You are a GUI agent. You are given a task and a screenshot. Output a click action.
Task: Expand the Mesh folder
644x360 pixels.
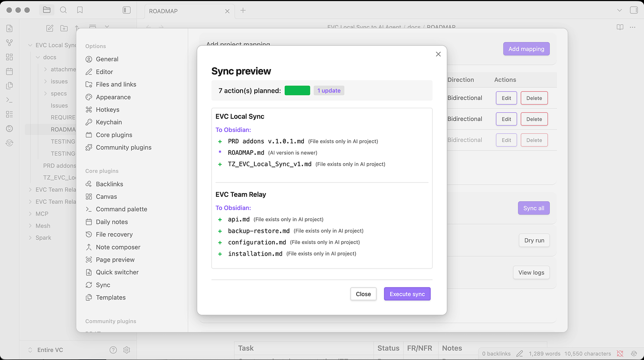click(30, 226)
